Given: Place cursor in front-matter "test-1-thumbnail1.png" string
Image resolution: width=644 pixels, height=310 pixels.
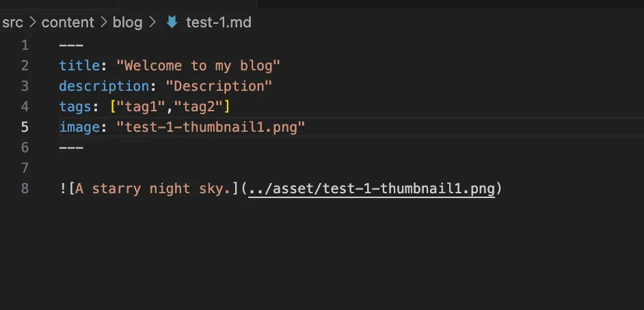Looking at the screenshot, I should point(211,127).
